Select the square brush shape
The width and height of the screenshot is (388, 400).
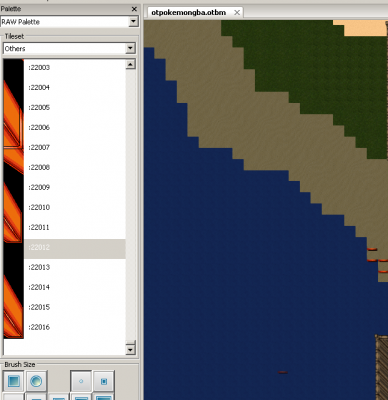coord(13,381)
